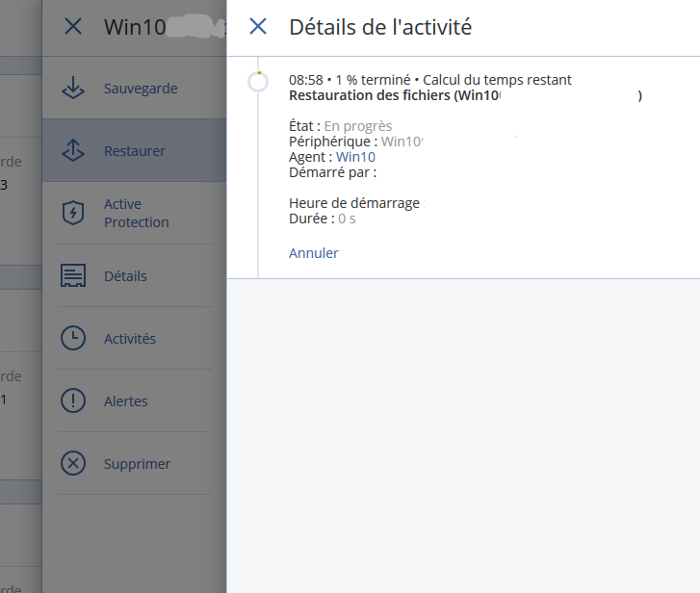Click the Active Protection shield icon
This screenshot has width=700, height=593.
coord(73,213)
